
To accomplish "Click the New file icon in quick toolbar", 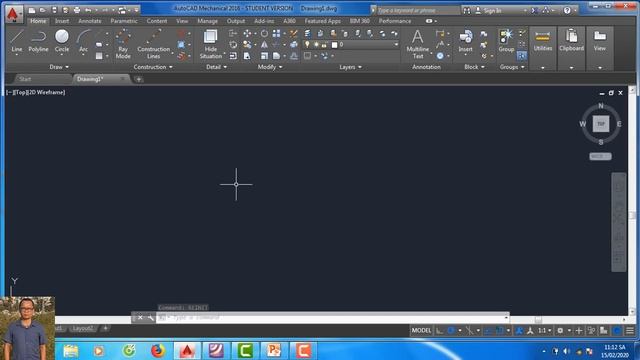I will (x=31, y=10).
